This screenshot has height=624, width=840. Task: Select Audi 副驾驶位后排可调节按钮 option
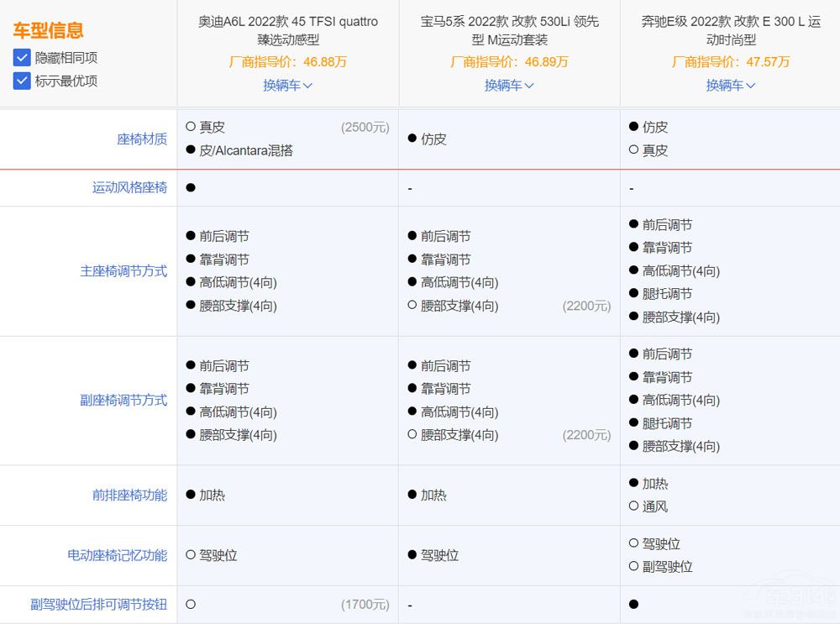[192, 604]
